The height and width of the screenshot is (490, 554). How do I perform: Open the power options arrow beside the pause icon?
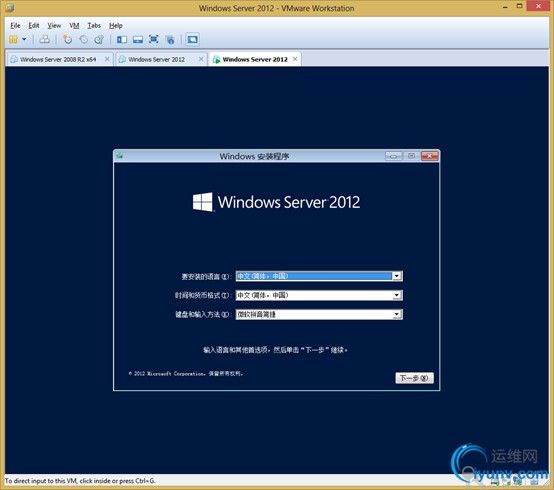click(24, 39)
